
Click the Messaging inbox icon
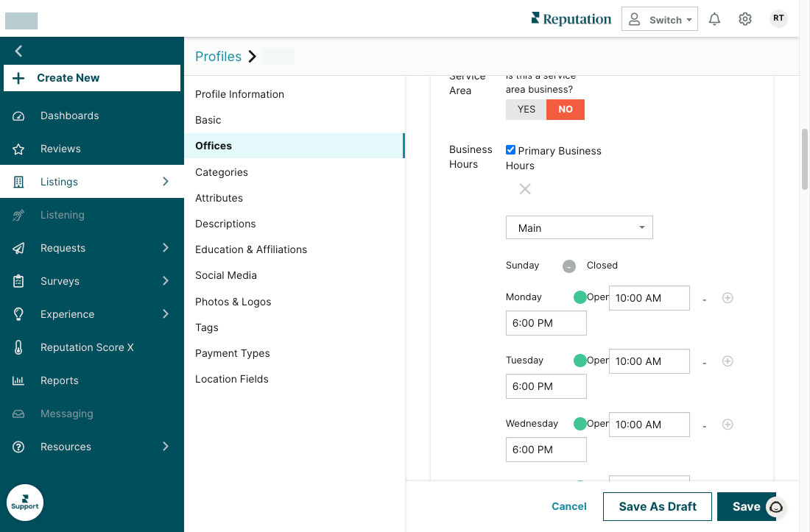(18, 414)
